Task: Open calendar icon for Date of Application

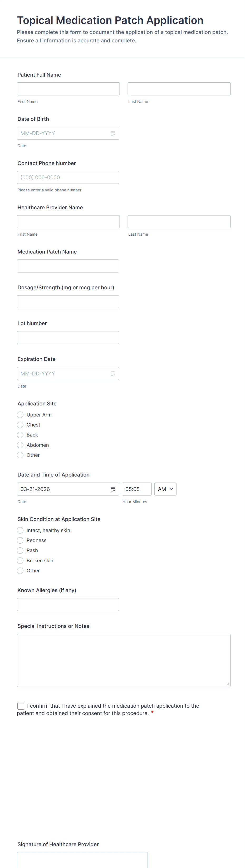Action: click(113, 489)
